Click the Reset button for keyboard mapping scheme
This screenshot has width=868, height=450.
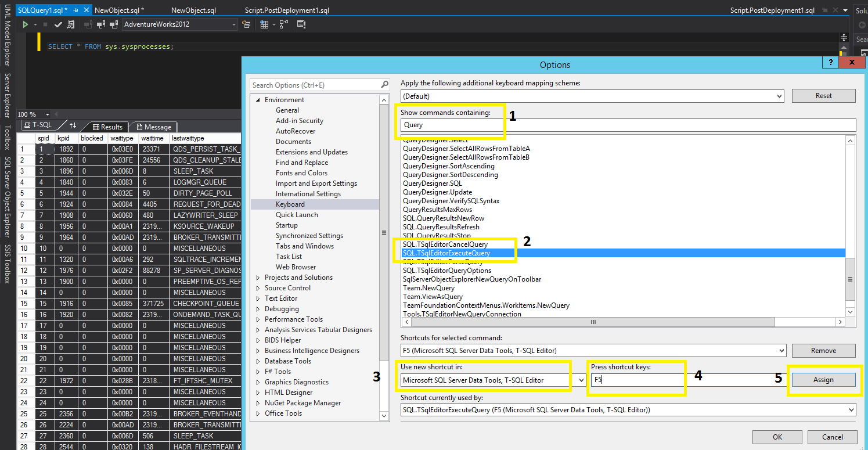(x=823, y=95)
